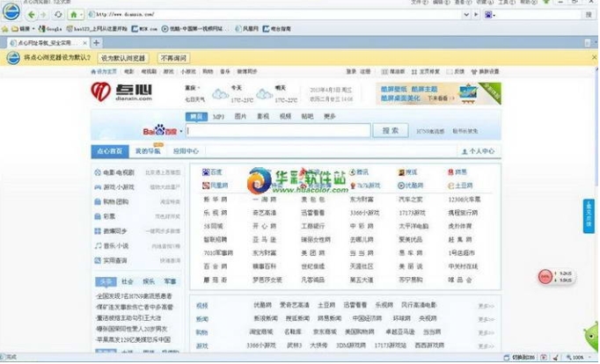Switch to the 娱乐 news tab

click(x=149, y=281)
